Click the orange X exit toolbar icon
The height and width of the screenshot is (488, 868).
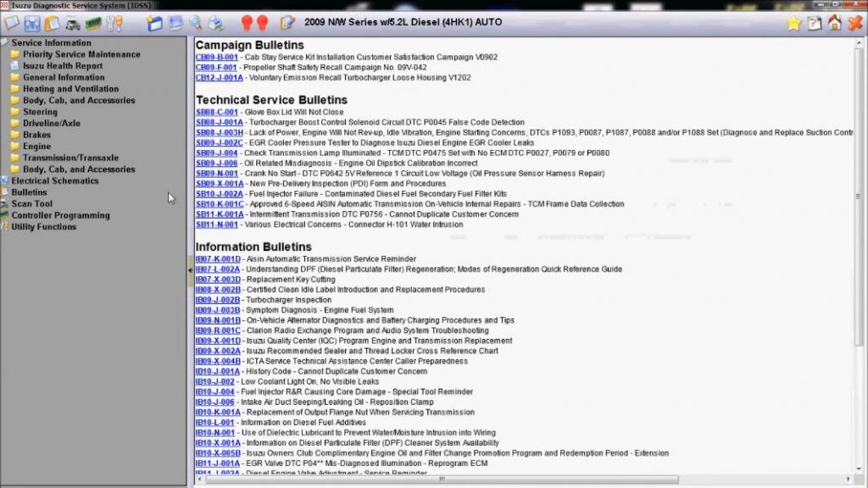pyautogui.click(x=855, y=23)
